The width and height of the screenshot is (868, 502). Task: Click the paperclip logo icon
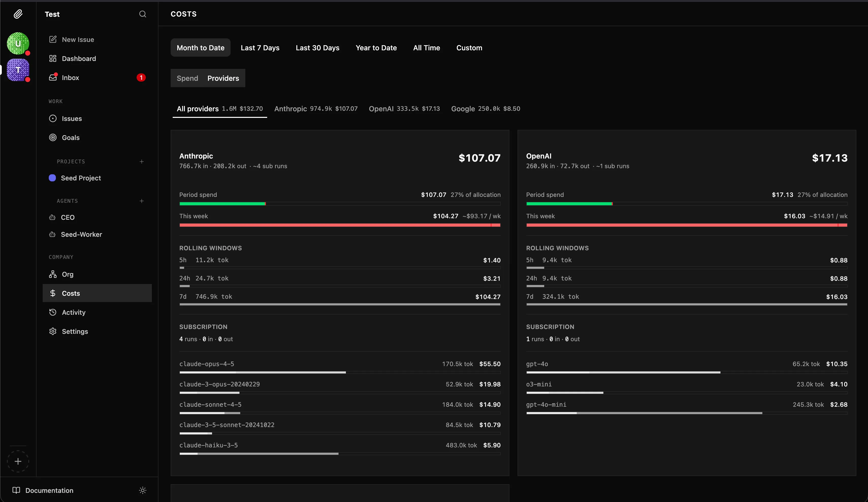pyautogui.click(x=18, y=14)
